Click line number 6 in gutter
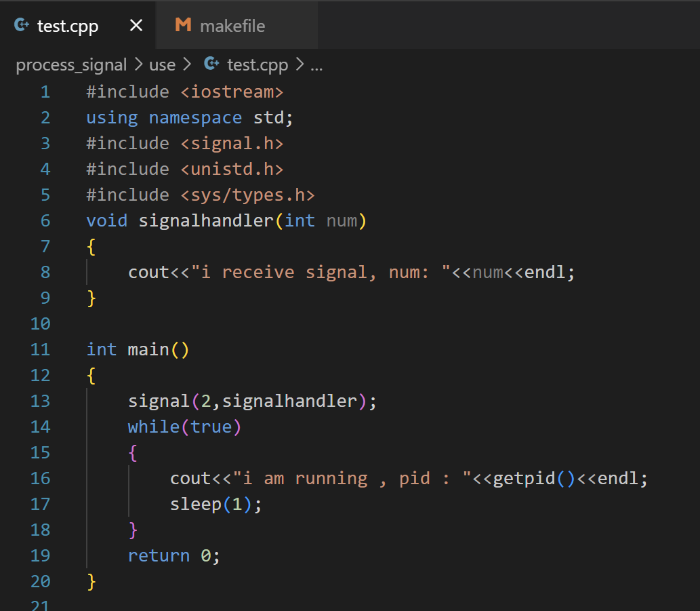Image resolution: width=700 pixels, height=611 pixels. (x=45, y=220)
